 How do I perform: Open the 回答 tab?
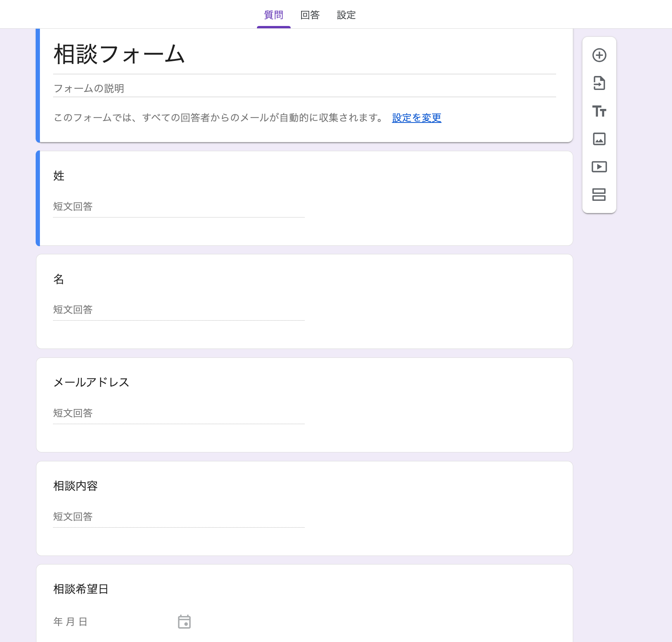pyautogui.click(x=310, y=15)
